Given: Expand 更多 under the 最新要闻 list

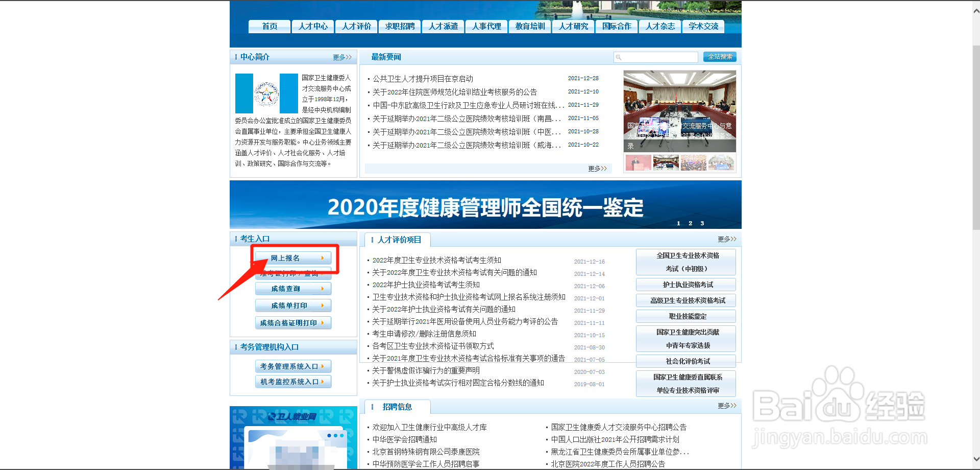Looking at the screenshot, I should click(x=597, y=169).
